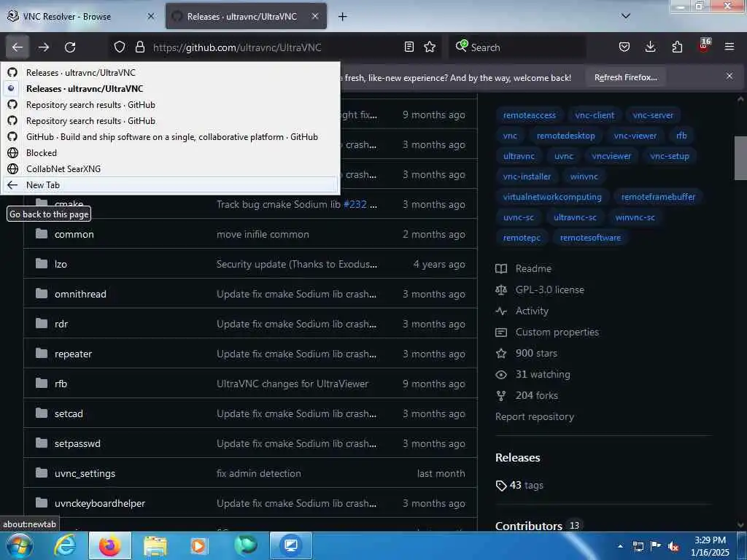Select the Releases · ultravnc/UltraVNC tab
This screenshot has width=747, height=560.
point(246,16)
